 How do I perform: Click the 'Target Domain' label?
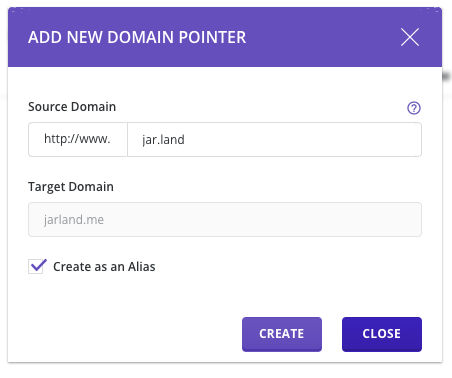pos(71,187)
